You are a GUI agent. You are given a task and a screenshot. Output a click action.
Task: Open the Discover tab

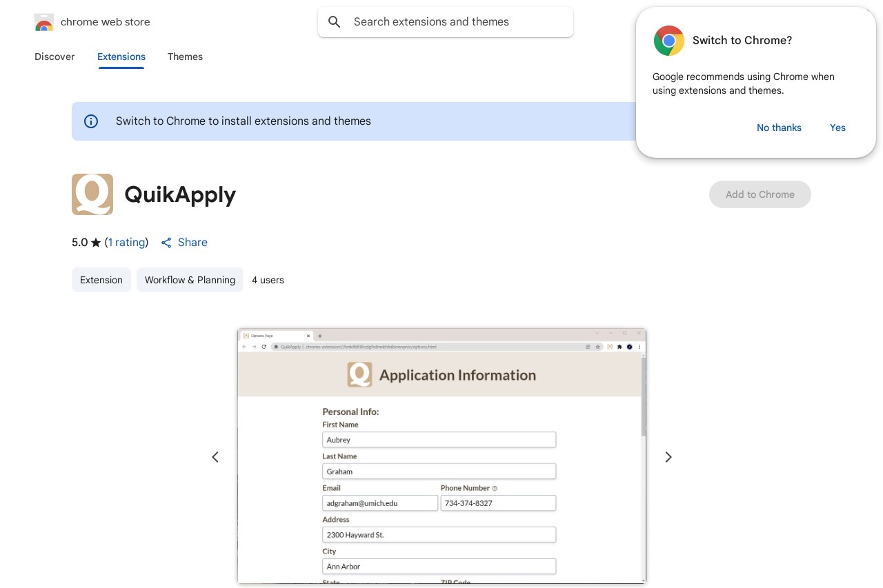[54, 57]
